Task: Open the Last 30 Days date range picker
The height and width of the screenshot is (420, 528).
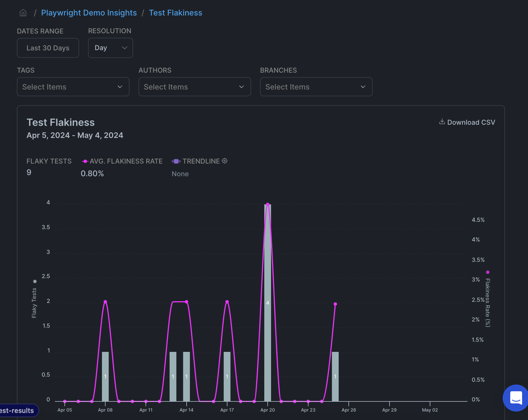Action: [48, 48]
